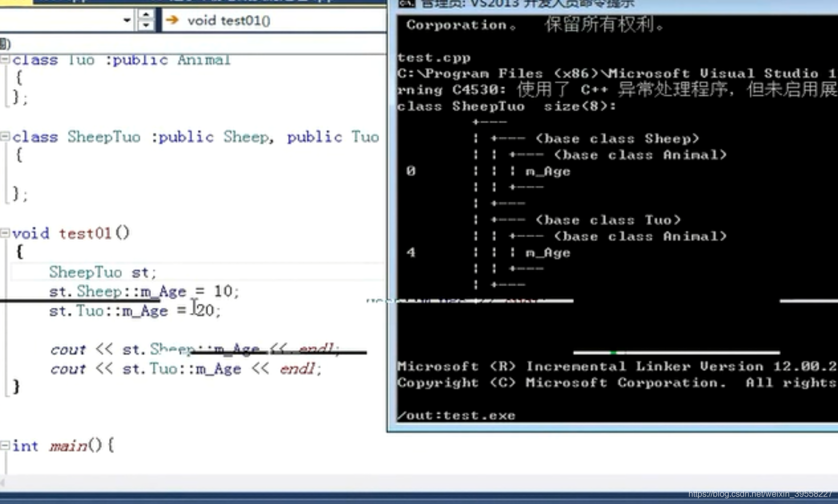
Task: Collapse the 'void test01()' function block
Action: pyautogui.click(x=5, y=233)
